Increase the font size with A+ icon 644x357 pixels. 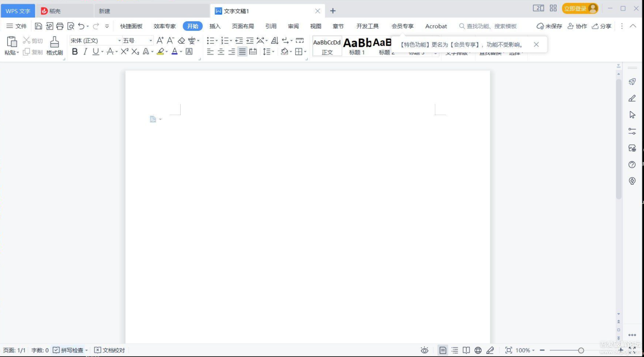point(160,40)
